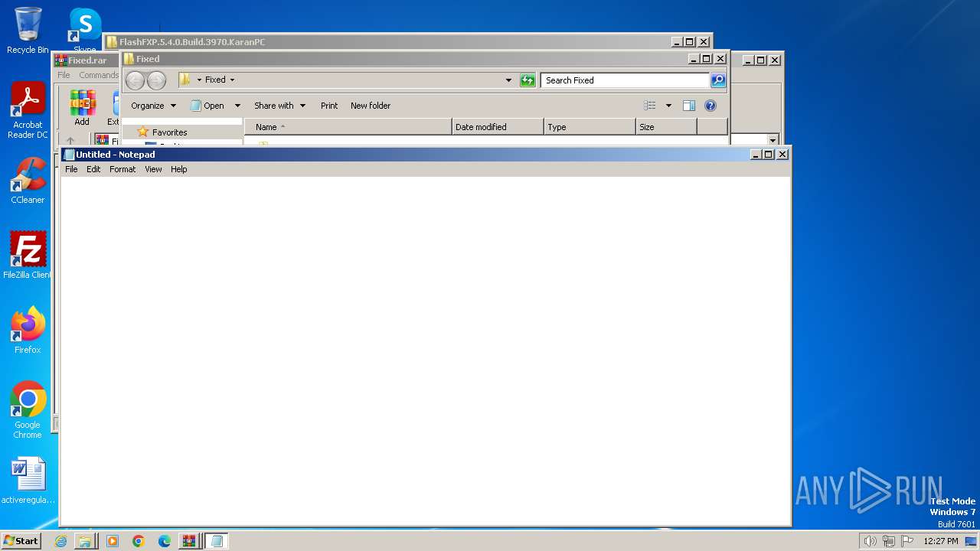
Task: Open the WinRAR Commands menu
Action: coord(99,75)
